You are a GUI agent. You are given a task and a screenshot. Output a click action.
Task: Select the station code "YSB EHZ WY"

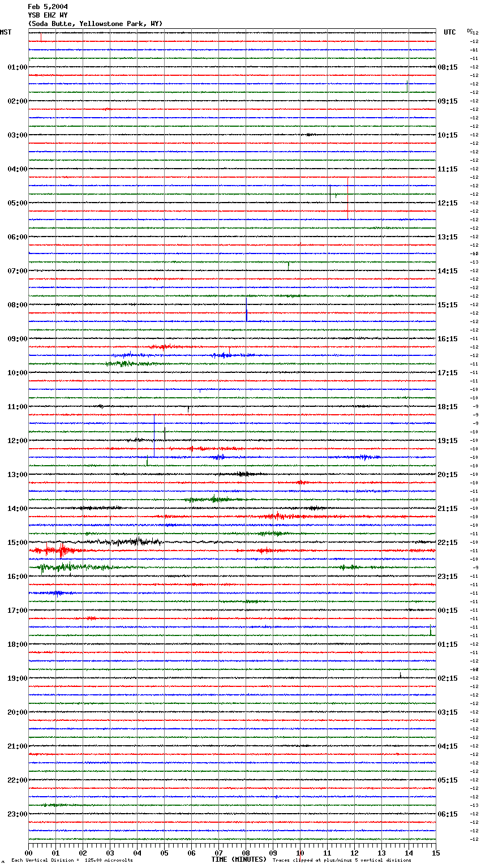point(48,15)
